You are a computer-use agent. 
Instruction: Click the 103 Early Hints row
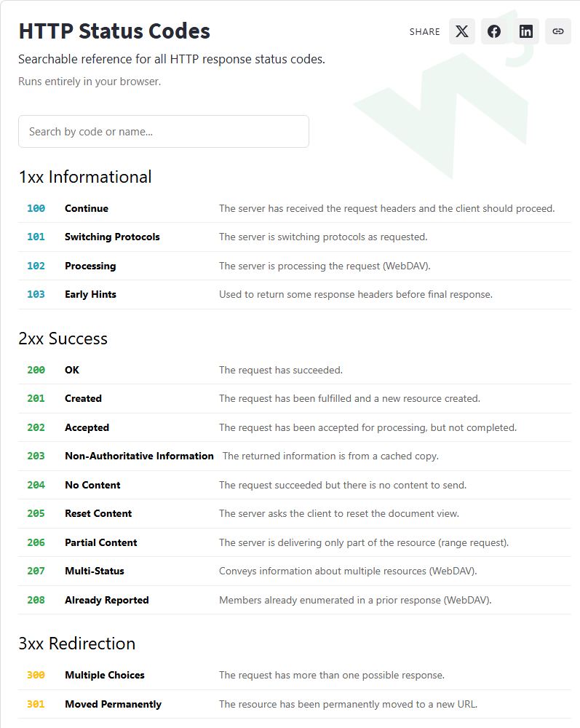click(x=295, y=295)
